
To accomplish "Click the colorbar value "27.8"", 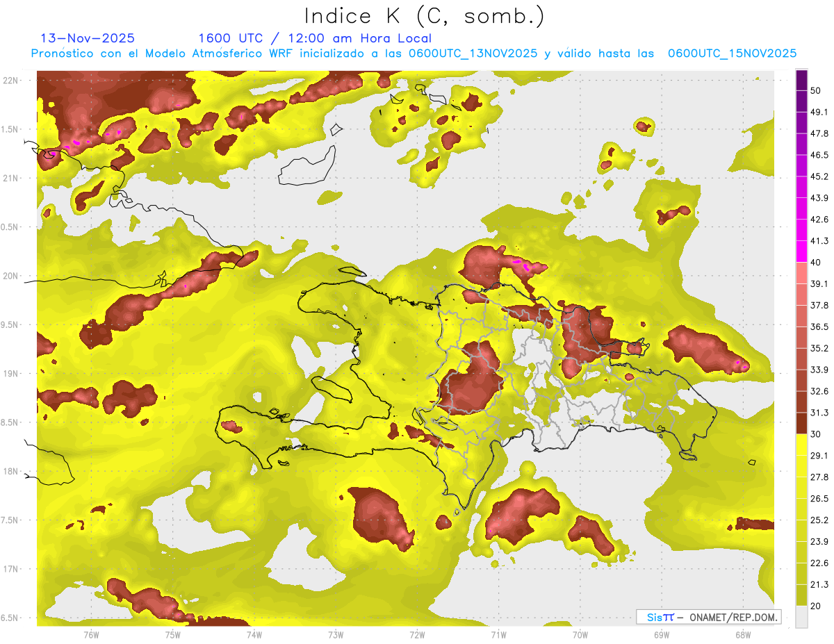I will pyautogui.click(x=819, y=477).
